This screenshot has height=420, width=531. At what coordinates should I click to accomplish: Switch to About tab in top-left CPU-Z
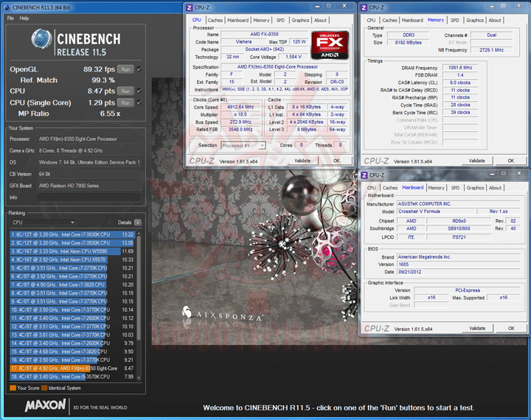(320, 21)
